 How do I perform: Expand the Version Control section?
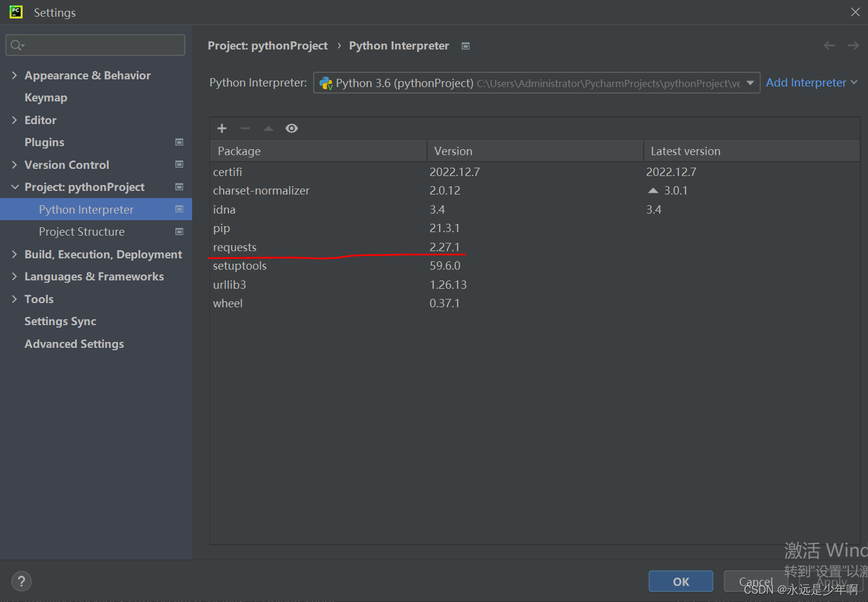pos(14,165)
